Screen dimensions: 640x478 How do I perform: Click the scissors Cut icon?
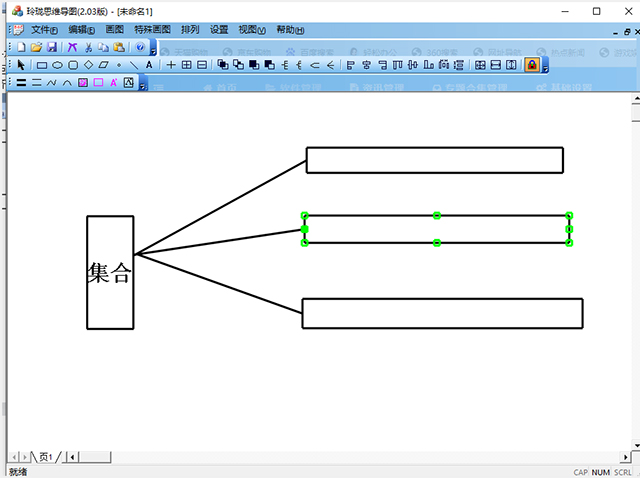88,47
